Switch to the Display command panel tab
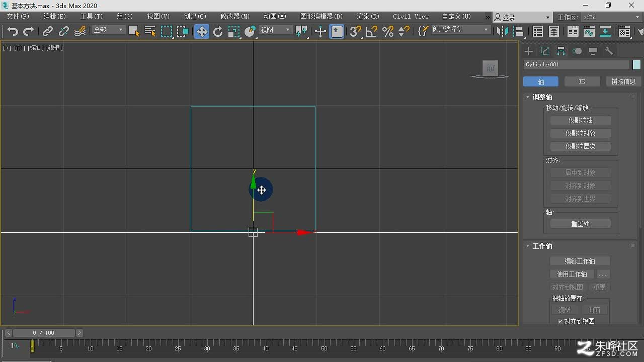Screen dimensions: 644x362 pyautogui.click(x=593, y=51)
